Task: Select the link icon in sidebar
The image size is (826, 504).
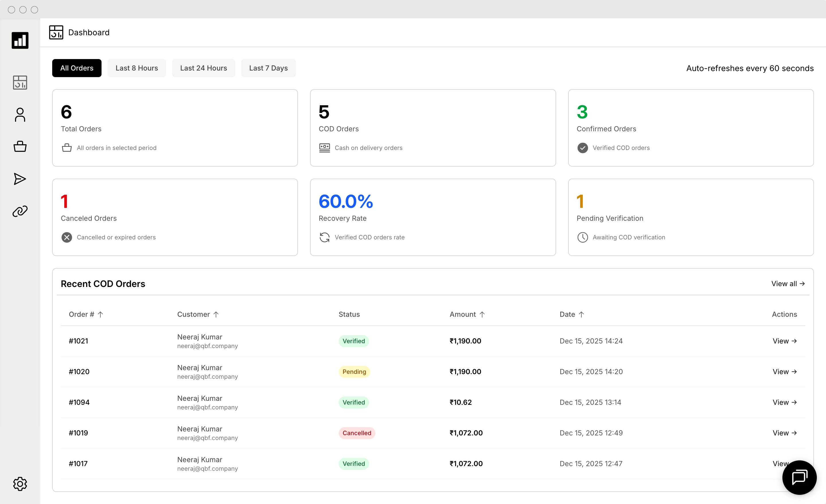Action: click(x=20, y=211)
